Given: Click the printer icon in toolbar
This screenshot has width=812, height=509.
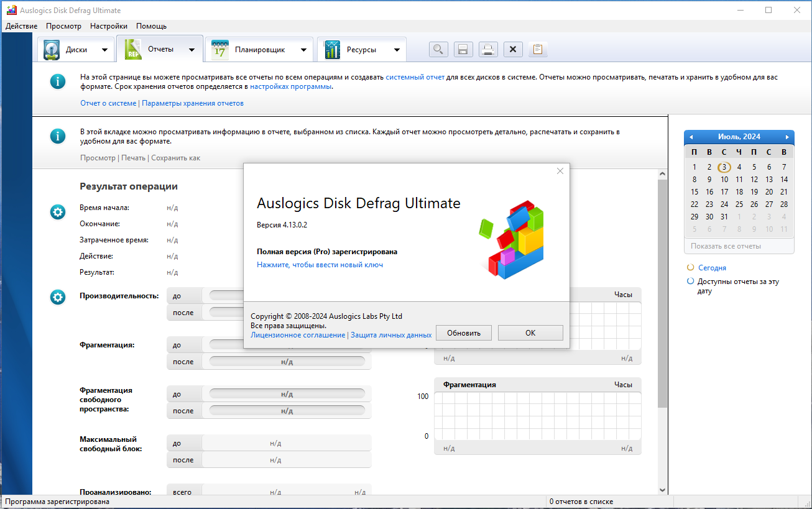Looking at the screenshot, I should click(x=488, y=50).
